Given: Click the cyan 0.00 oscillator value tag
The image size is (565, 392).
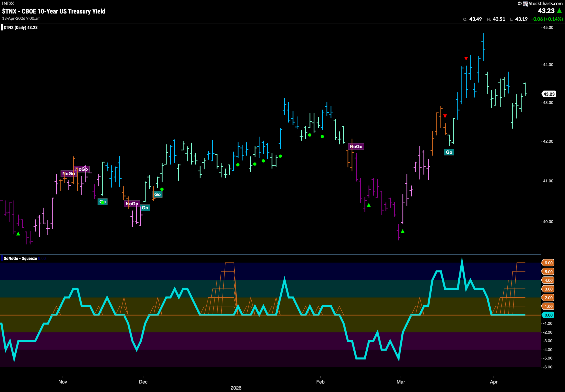Looking at the screenshot, I should 548,315.
